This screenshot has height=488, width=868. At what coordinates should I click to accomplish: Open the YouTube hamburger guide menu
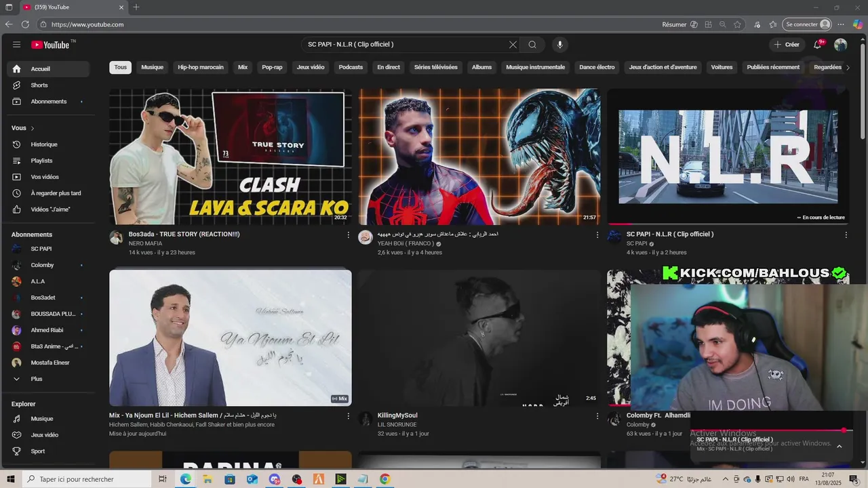(x=16, y=45)
